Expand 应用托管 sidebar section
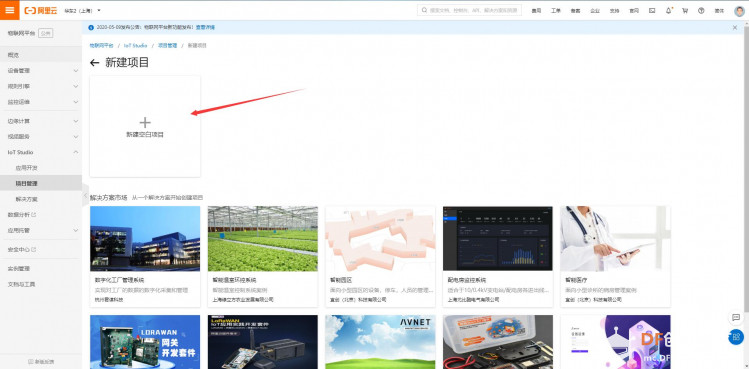The image size is (749, 369). pyautogui.click(x=41, y=230)
